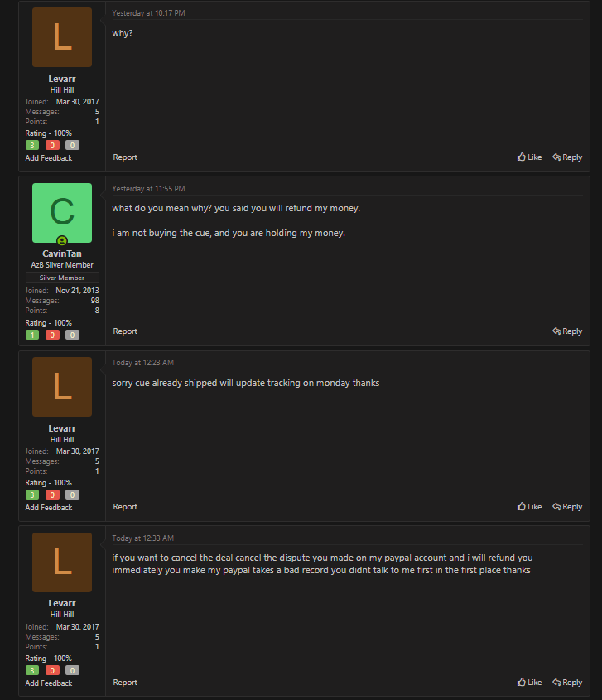
Task: Like the "cue already shipped" post
Action: click(x=529, y=507)
